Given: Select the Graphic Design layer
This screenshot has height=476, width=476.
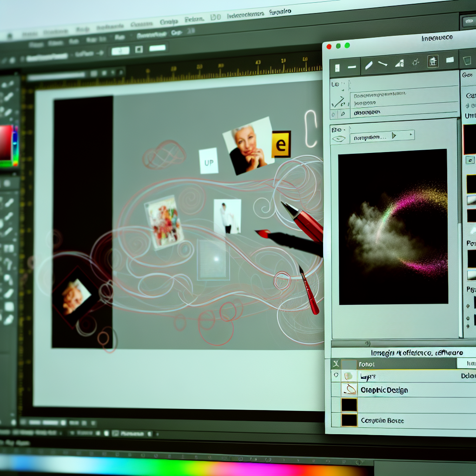Looking at the screenshot, I should [384, 390].
